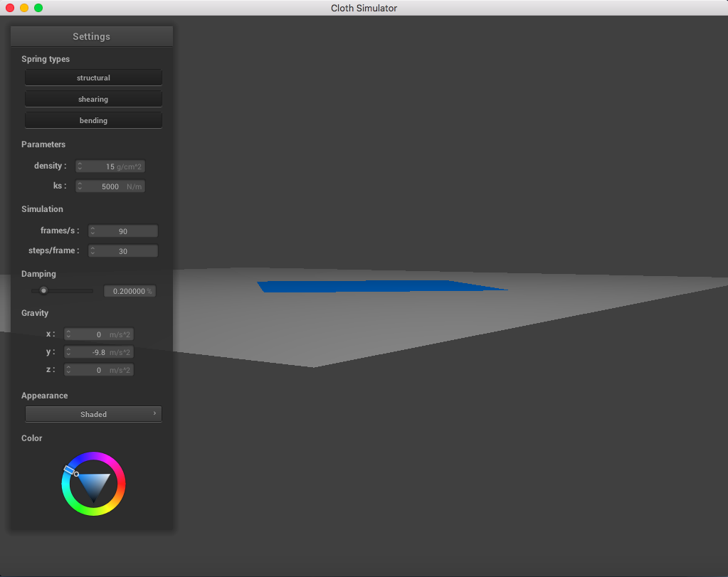Close the Cloth Simulator window
This screenshot has width=728, height=577.
[x=10, y=8]
